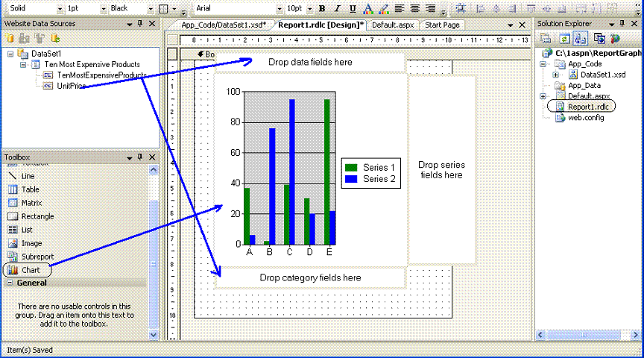This screenshot has width=644, height=358.
Task: Align text left in the toolbar
Action: coord(400,8)
